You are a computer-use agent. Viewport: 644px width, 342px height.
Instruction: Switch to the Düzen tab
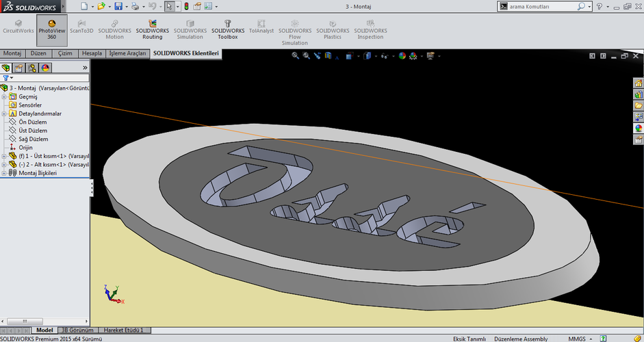(x=38, y=53)
